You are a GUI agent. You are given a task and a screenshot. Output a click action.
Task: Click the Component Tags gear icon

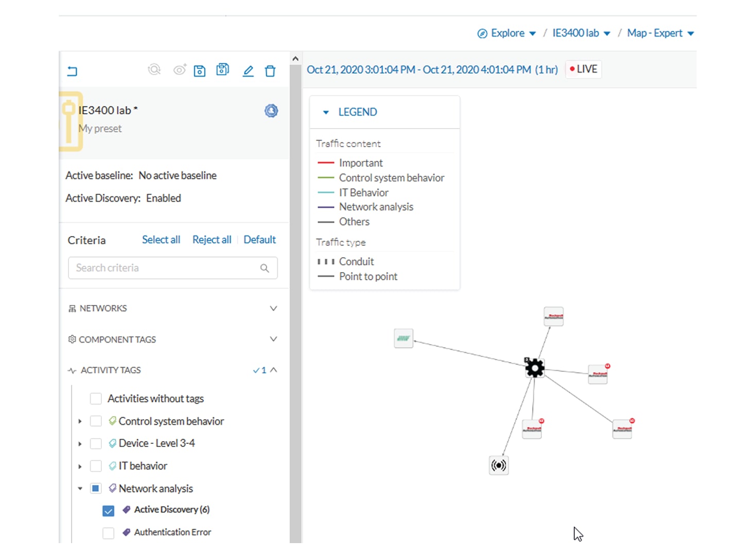click(72, 339)
